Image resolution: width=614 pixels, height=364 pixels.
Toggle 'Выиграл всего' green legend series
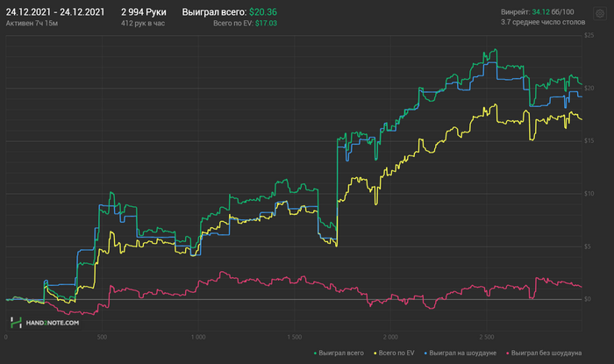pos(339,353)
